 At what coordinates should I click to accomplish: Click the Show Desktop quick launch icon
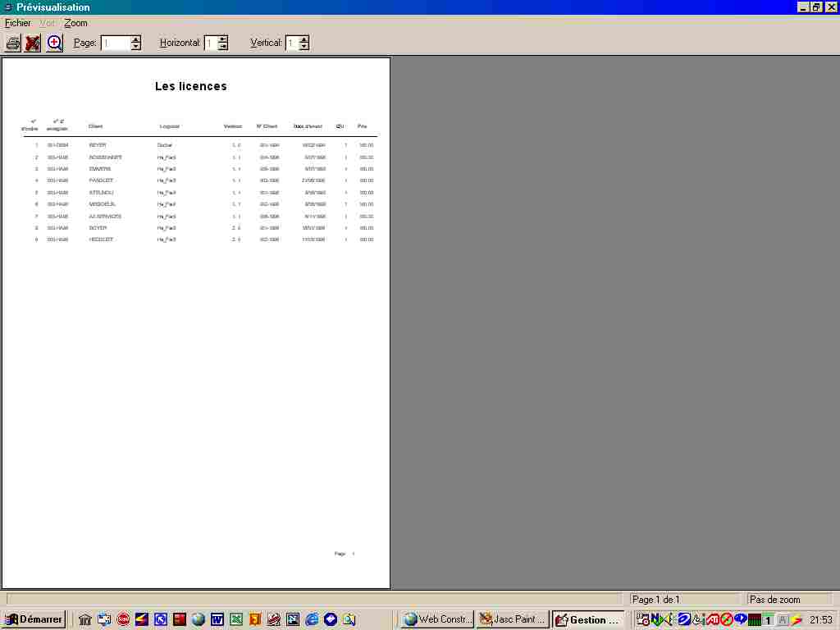pos(104,620)
